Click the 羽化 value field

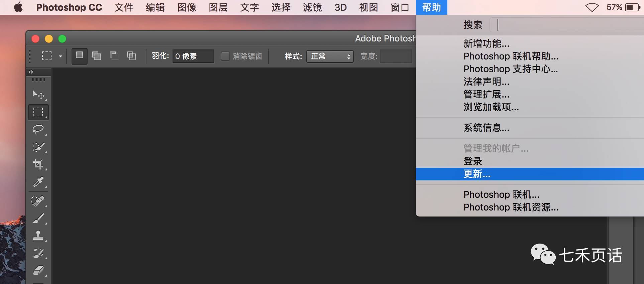(x=193, y=56)
